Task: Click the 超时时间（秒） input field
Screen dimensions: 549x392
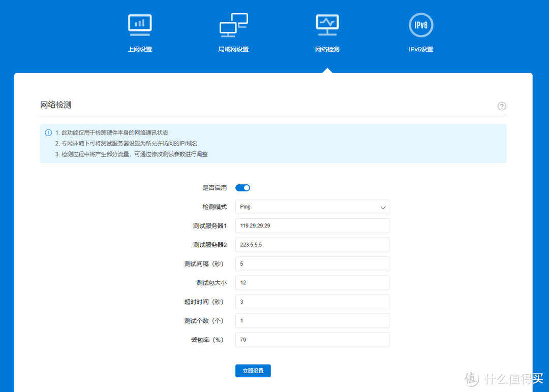Action: [312, 302]
